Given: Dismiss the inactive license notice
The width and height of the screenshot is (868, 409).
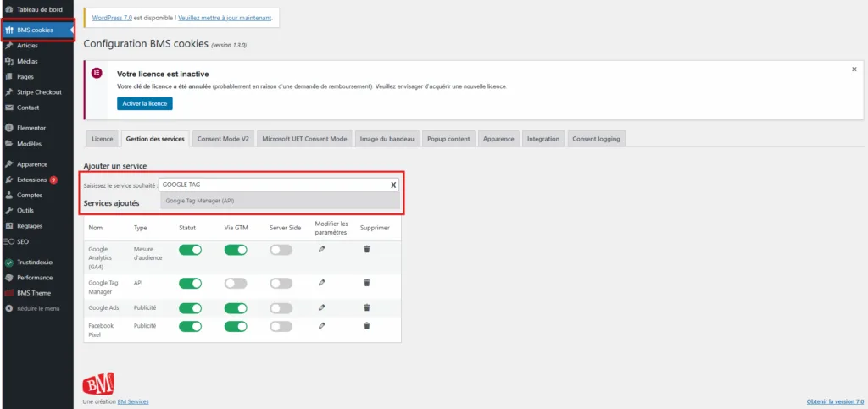Looking at the screenshot, I should click(x=854, y=69).
